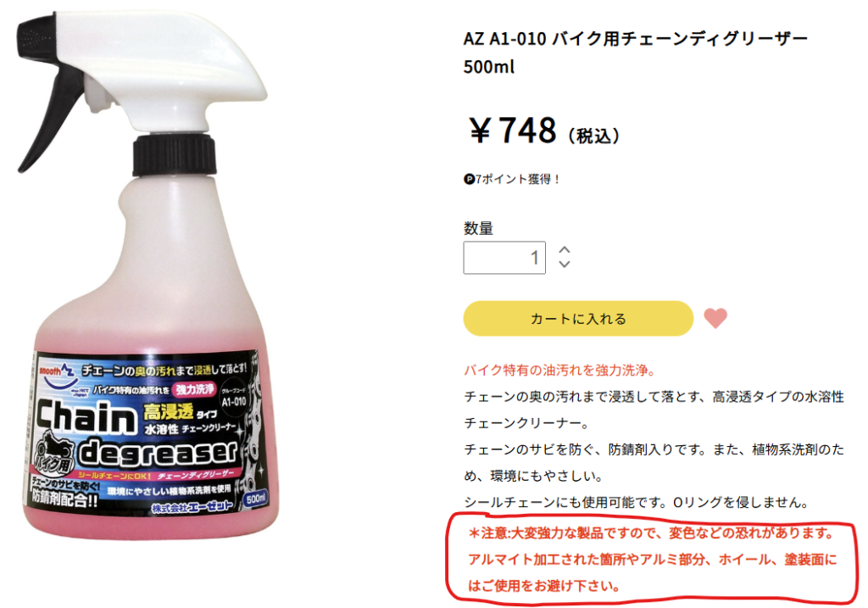
Task: Click the 数量 quantity label
Action: (x=478, y=228)
